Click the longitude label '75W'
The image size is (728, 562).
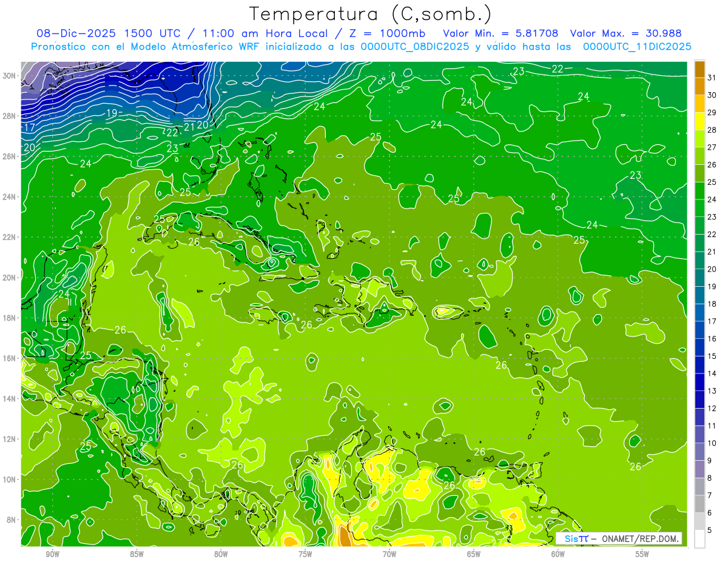coord(305,554)
